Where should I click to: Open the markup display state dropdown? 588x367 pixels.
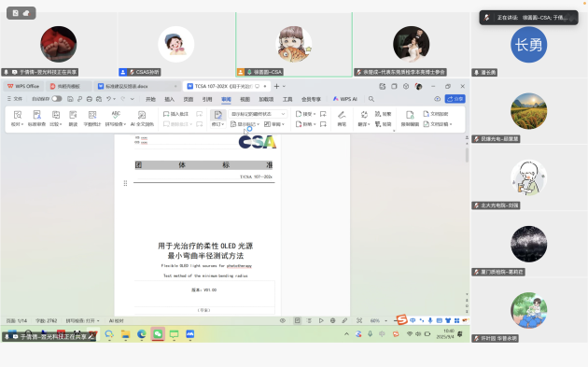(258, 114)
